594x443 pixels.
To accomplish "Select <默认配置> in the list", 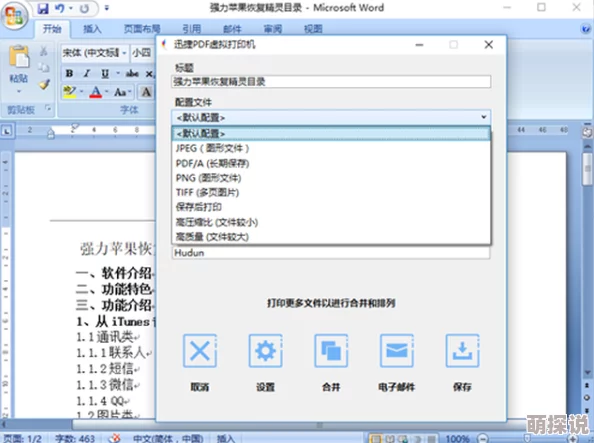I will click(x=331, y=133).
